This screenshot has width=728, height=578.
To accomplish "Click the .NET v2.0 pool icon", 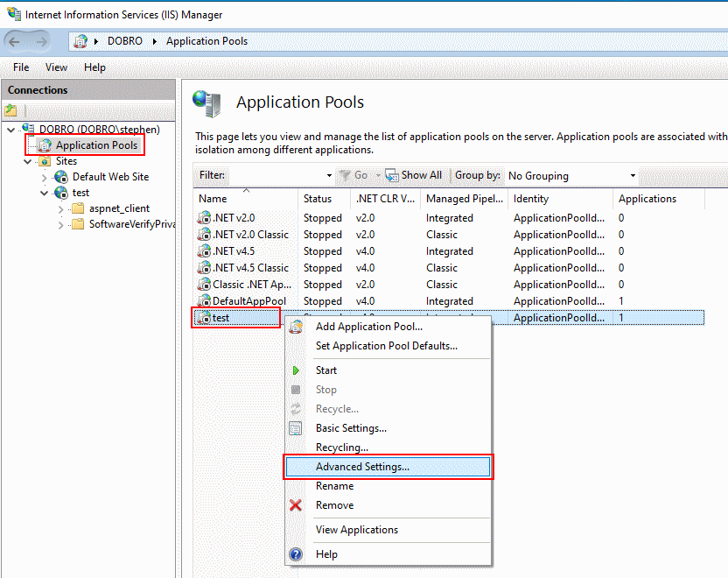I will [x=204, y=218].
